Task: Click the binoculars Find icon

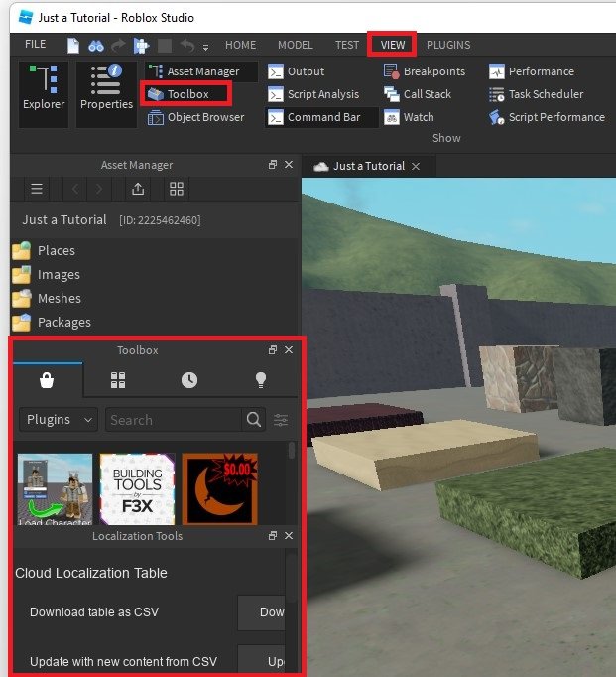Action: coord(96,46)
